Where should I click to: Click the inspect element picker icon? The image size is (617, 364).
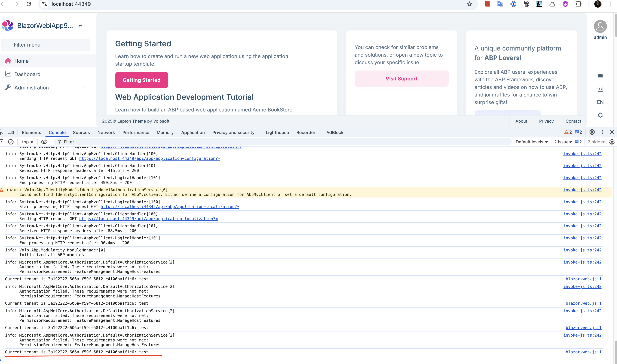click(2, 132)
